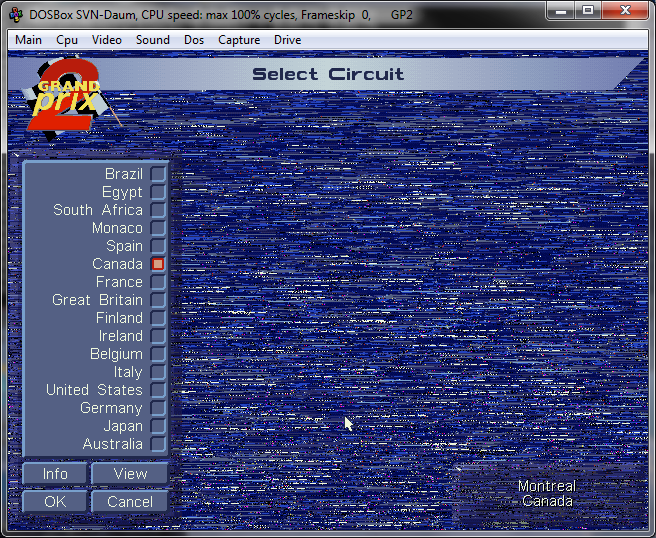This screenshot has height=538, width=656.
Task: Tick the Belgium circuit checkbox
Action: point(158,354)
